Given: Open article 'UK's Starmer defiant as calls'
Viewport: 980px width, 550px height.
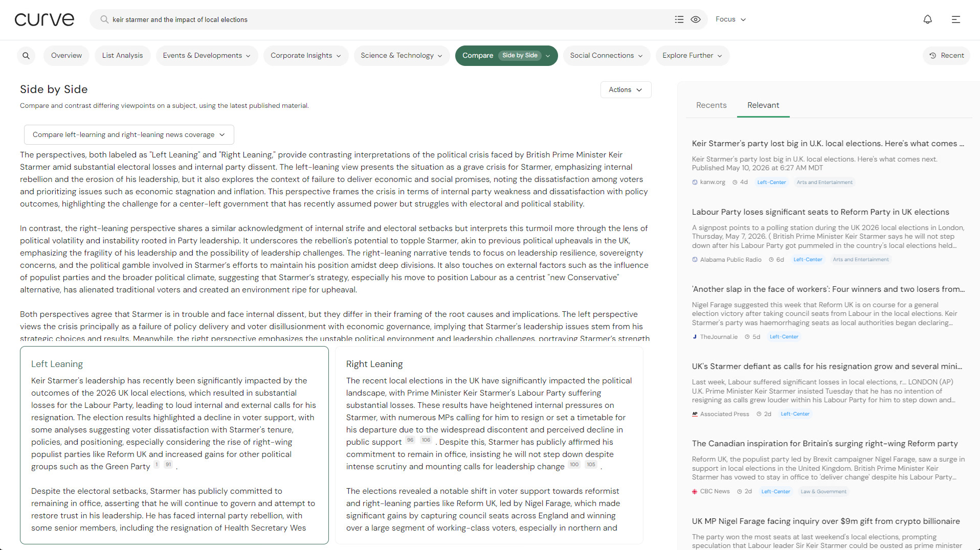Looking at the screenshot, I should click(x=827, y=366).
